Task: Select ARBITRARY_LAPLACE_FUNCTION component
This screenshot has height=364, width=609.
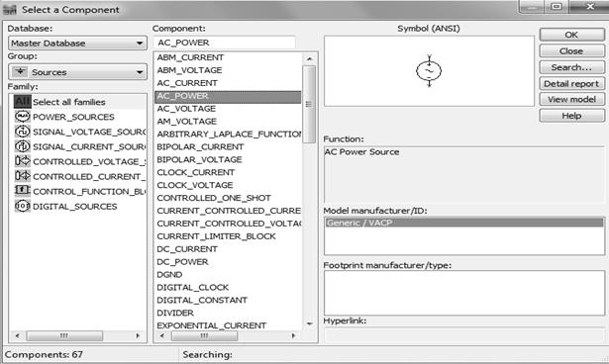Action: pyautogui.click(x=228, y=135)
